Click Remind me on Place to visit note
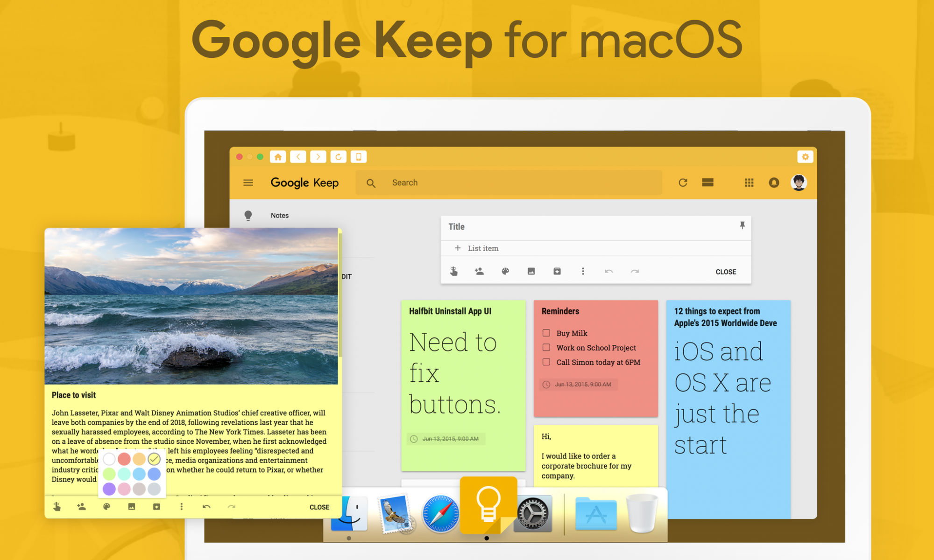The image size is (934, 560). click(57, 507)
